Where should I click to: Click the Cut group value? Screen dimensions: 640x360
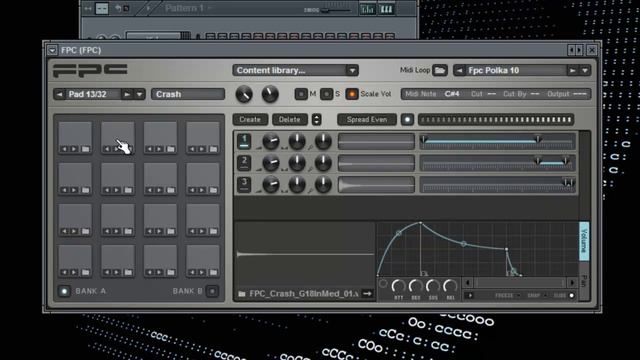coord(491,94)
